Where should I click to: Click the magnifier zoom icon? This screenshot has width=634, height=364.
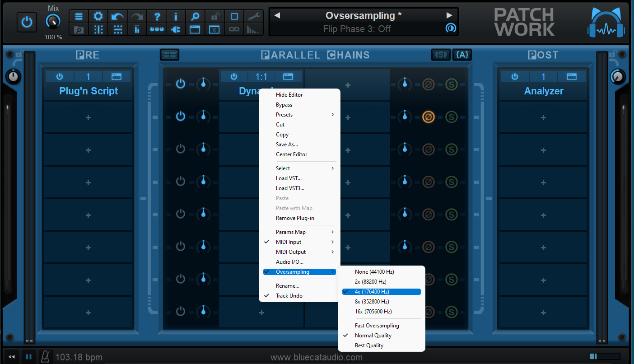[x=195, y=16]
